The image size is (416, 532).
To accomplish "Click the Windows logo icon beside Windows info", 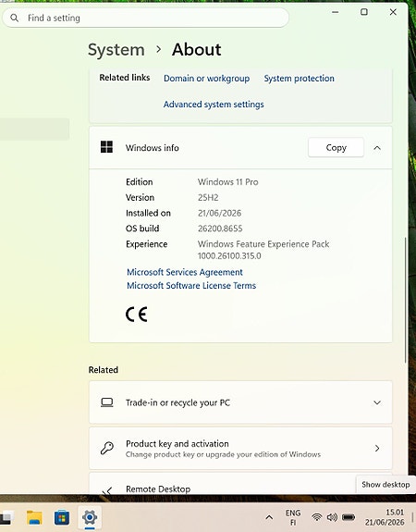I will [106, 147].
